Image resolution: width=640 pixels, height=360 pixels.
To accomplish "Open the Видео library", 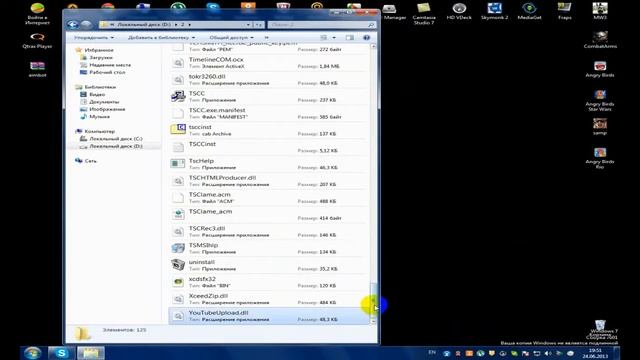I will point(97,94).
